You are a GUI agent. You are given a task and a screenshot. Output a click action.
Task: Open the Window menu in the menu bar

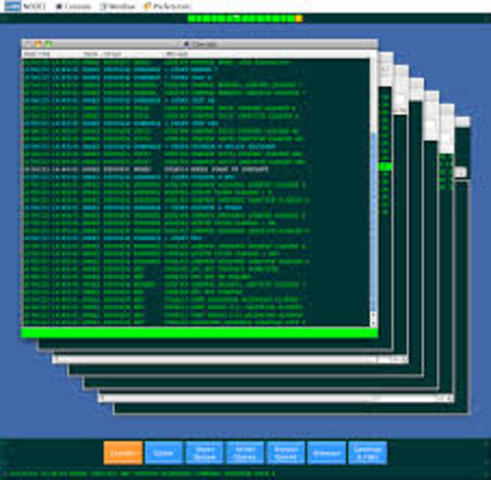(x=117, y=6)
